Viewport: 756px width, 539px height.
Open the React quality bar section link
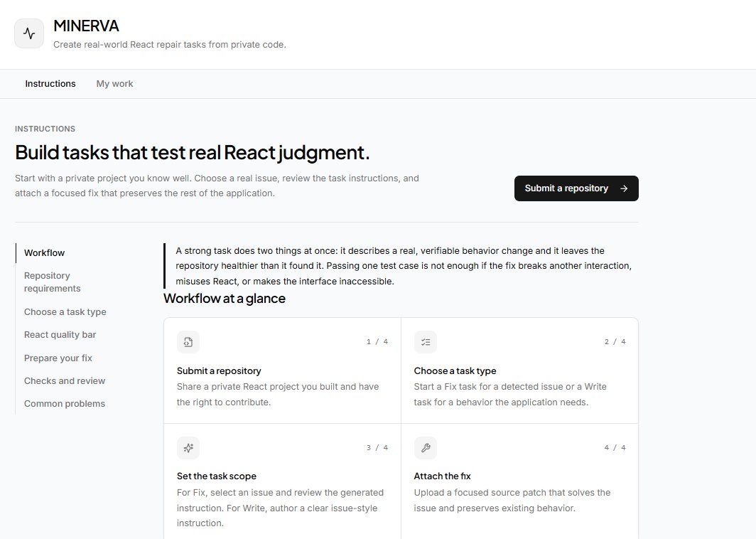point(60,335)
